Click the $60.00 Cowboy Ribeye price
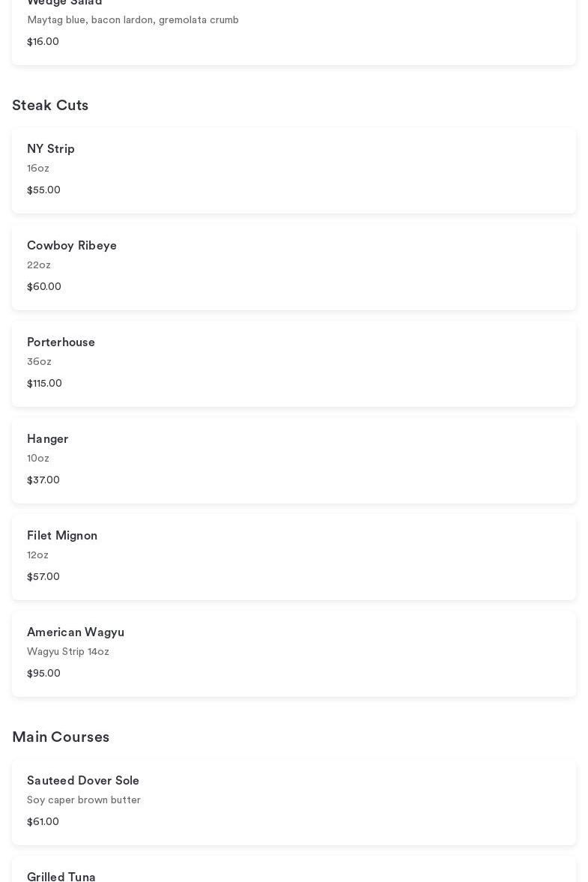The image size is (588, 882). [44, 287]
